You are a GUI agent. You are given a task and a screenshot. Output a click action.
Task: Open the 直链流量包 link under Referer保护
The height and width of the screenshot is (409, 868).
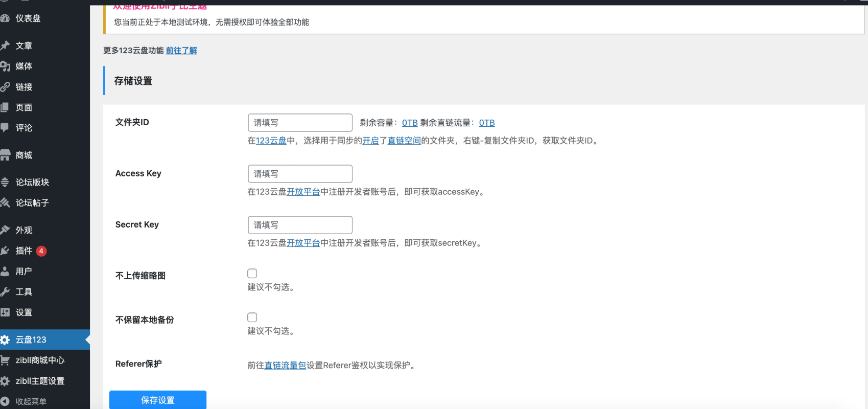(285, 365)
